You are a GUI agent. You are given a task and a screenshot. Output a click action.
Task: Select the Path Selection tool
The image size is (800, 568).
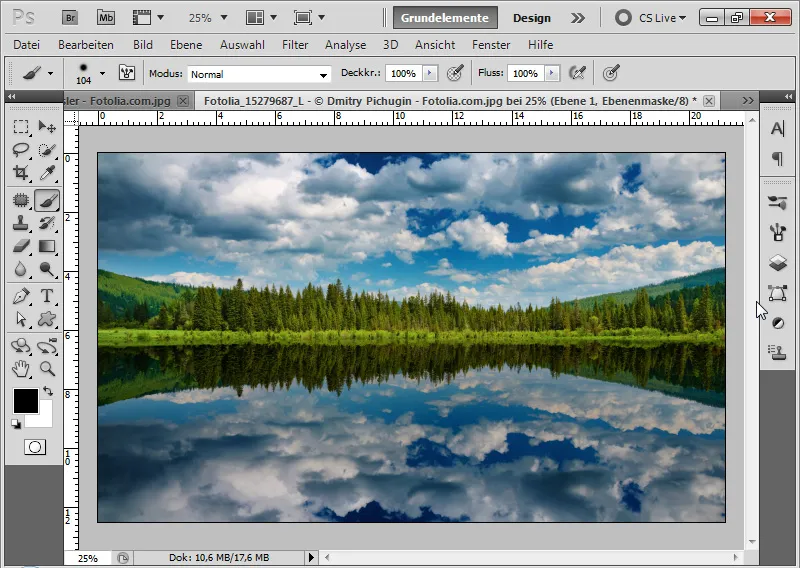point(20,319)
